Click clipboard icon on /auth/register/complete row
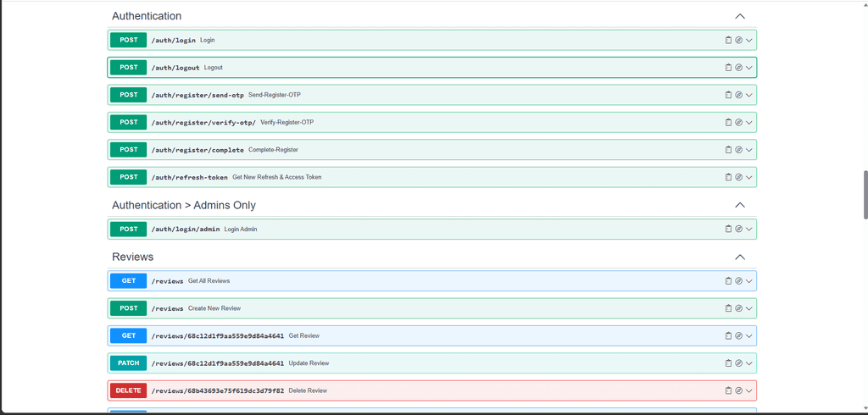Viewport: 868px width, 415px height. pos(728,150)
